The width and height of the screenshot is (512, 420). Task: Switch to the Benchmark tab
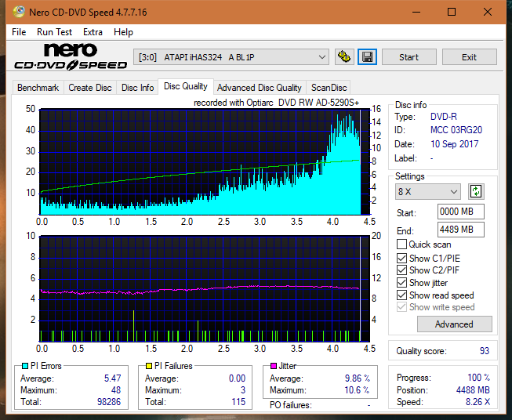point(38,88)
